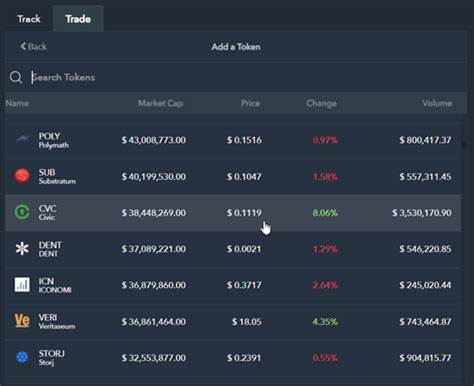The width and height of the screenshot is (474, 386).
Task: Sort by the Price column header
Action: (250, 103)
